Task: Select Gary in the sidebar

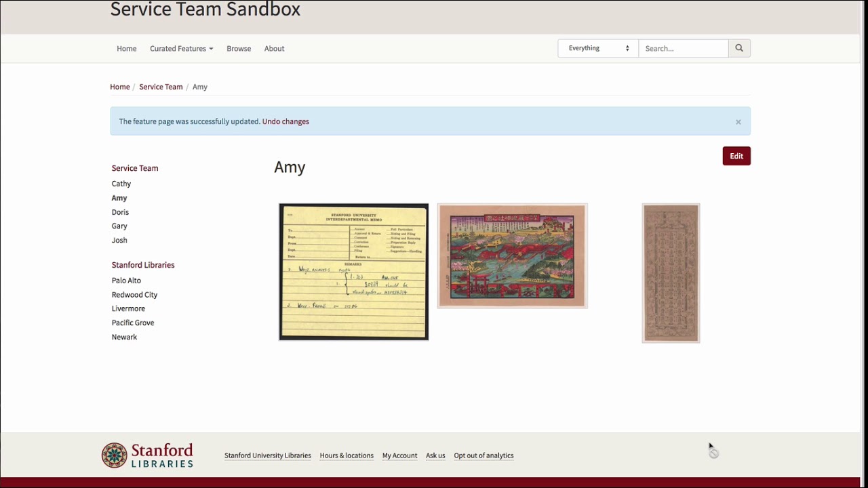Action: click(x=119, y=226)
